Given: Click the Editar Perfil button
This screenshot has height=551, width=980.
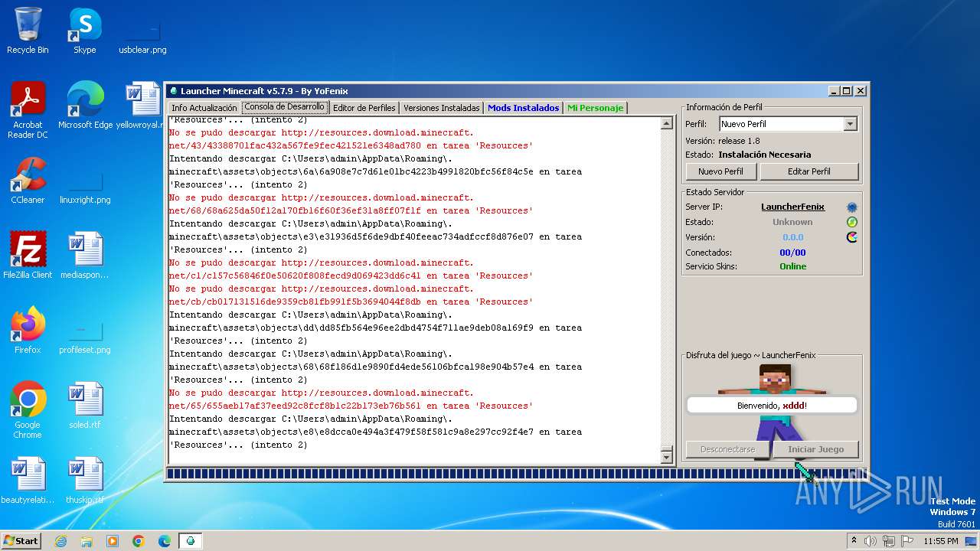Looking at the screenshot, I should click(809, 171).
